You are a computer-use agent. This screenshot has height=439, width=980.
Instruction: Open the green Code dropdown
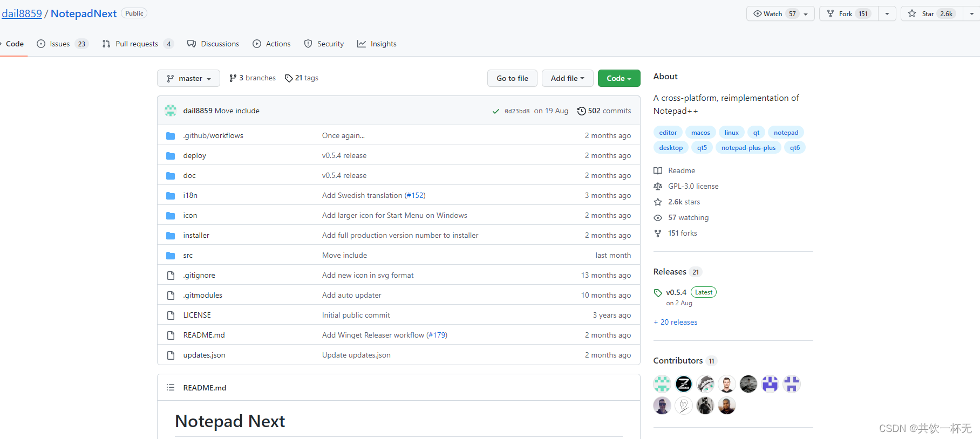[619, 78]
